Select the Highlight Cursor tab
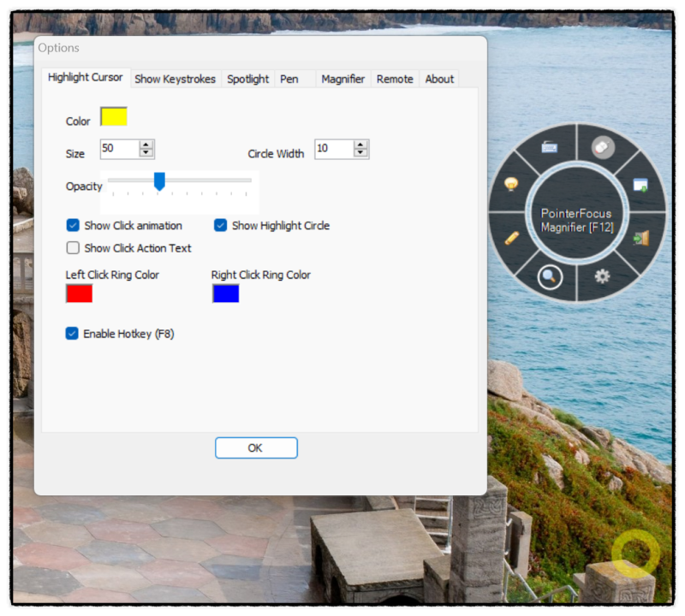The width and height of the screenshot is (685, 616). (x=86, y=77)
